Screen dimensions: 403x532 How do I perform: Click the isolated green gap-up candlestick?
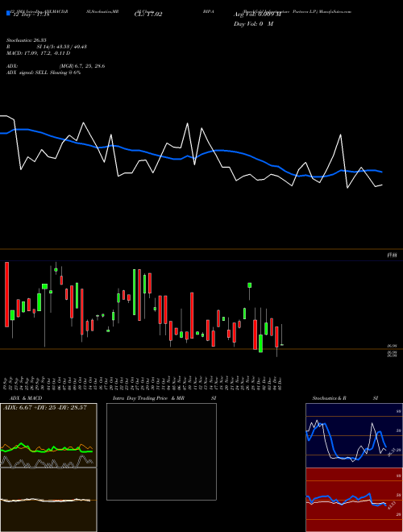click(x=250, y=285)
